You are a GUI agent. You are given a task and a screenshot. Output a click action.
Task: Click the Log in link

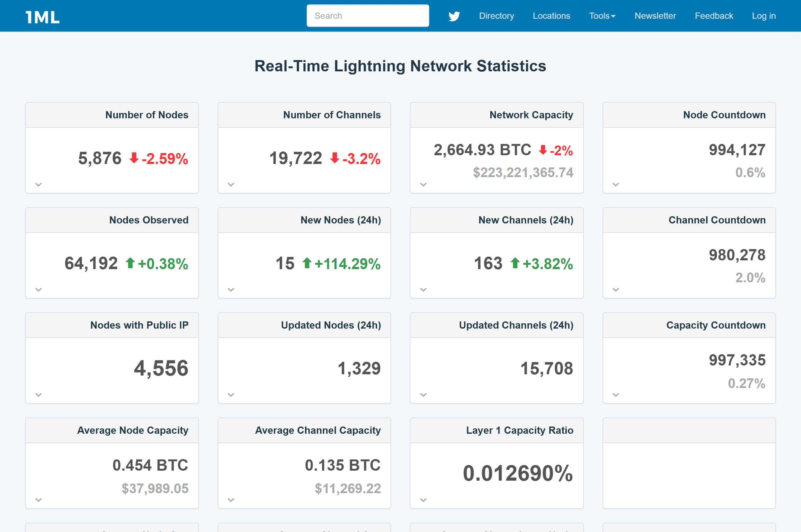(764, 16)
